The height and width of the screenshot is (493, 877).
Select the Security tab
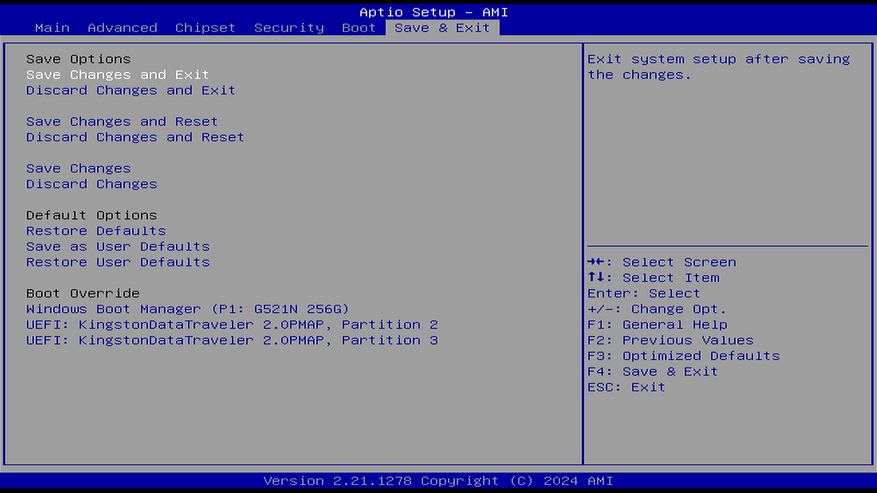[289, 27]
